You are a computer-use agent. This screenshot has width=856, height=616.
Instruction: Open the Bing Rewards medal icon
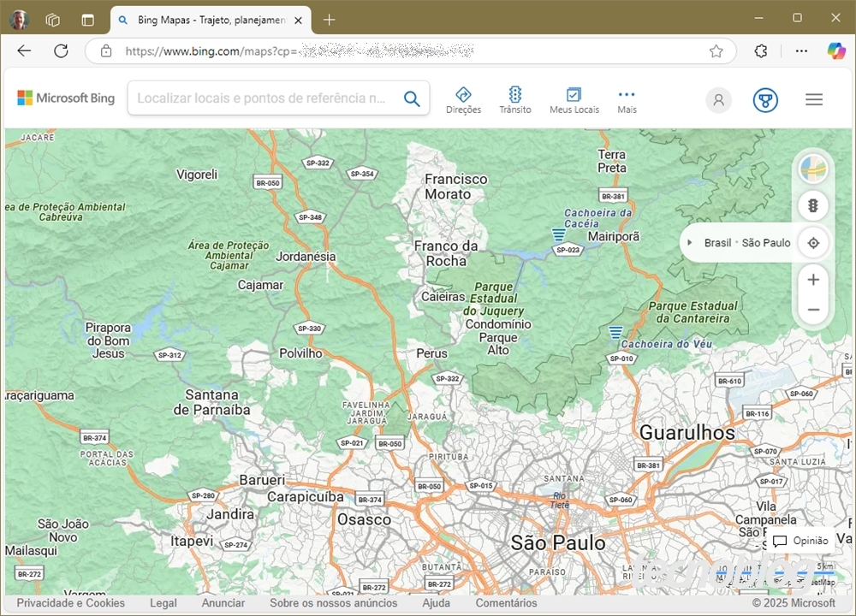[x=765, y=100]
